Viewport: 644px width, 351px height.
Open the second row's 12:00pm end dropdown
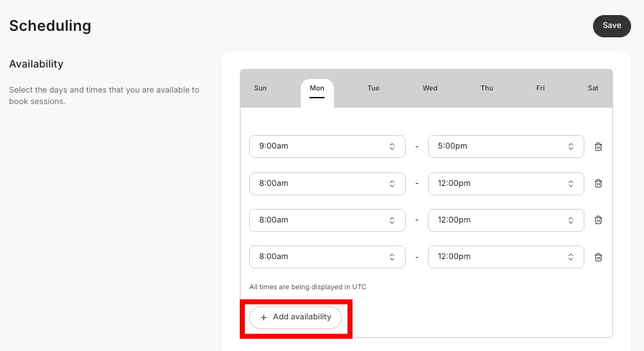(505, 184)
